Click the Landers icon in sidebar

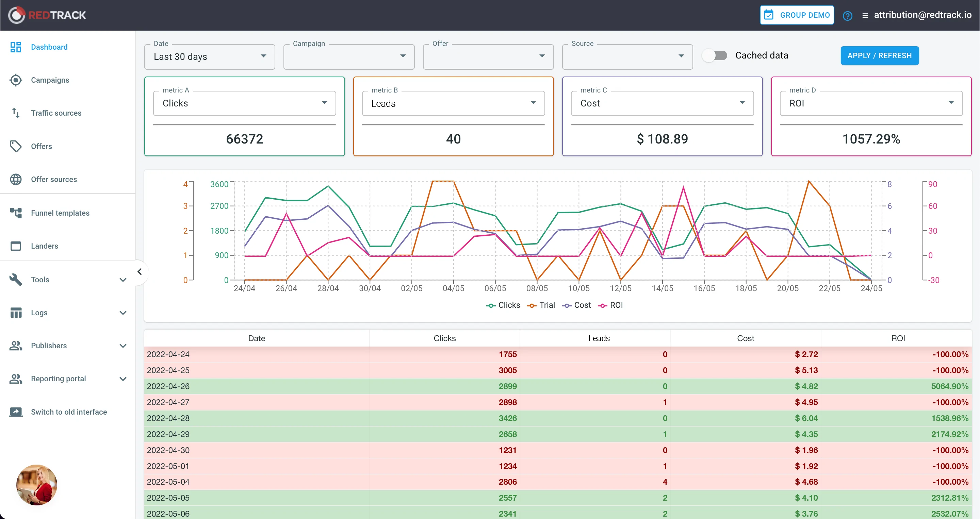click(x=17, y=246)
